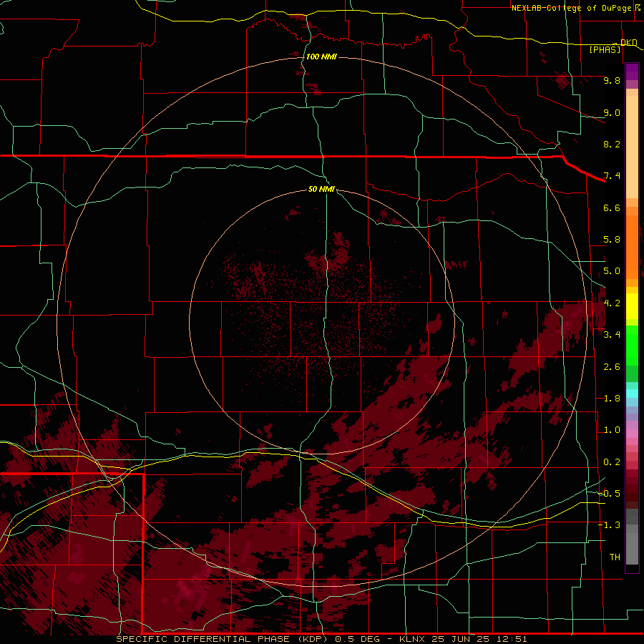Click the '7.4' scale value
The width and height of the screenshot is (644, 644).
[x=612, y=176]
